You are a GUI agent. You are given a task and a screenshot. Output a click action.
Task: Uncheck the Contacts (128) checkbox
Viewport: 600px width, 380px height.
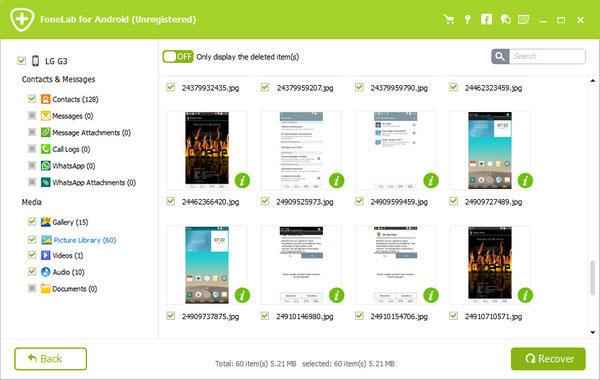(32, 99)
